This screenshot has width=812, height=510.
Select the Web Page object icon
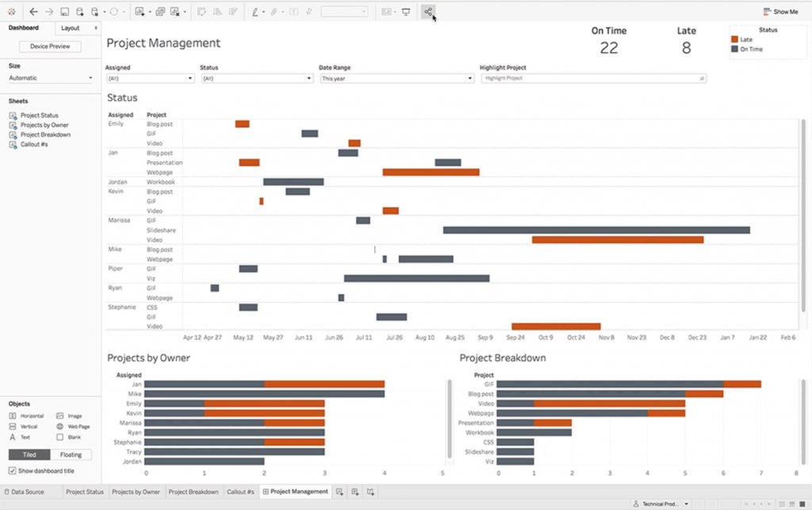coord(60,426)
